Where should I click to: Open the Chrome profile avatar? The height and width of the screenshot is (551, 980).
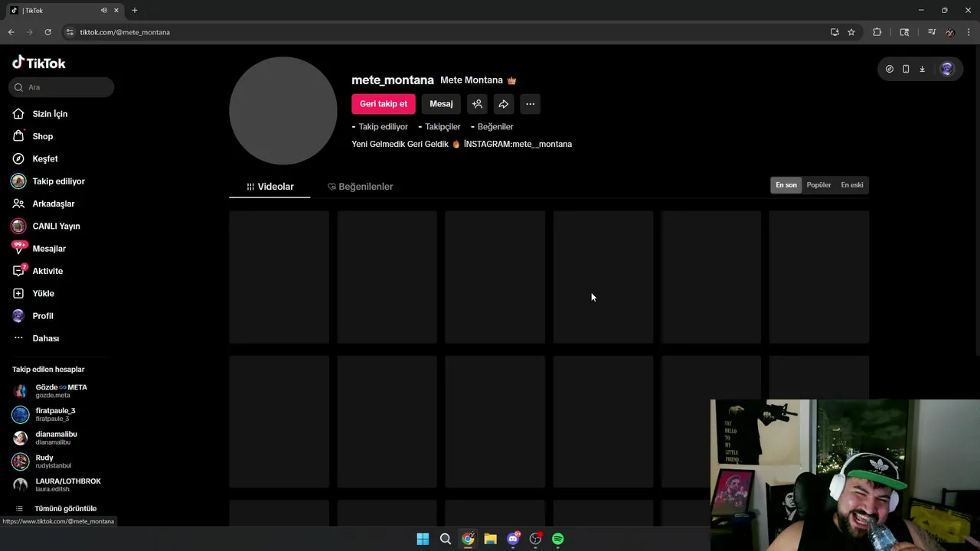tap(950, 32)
